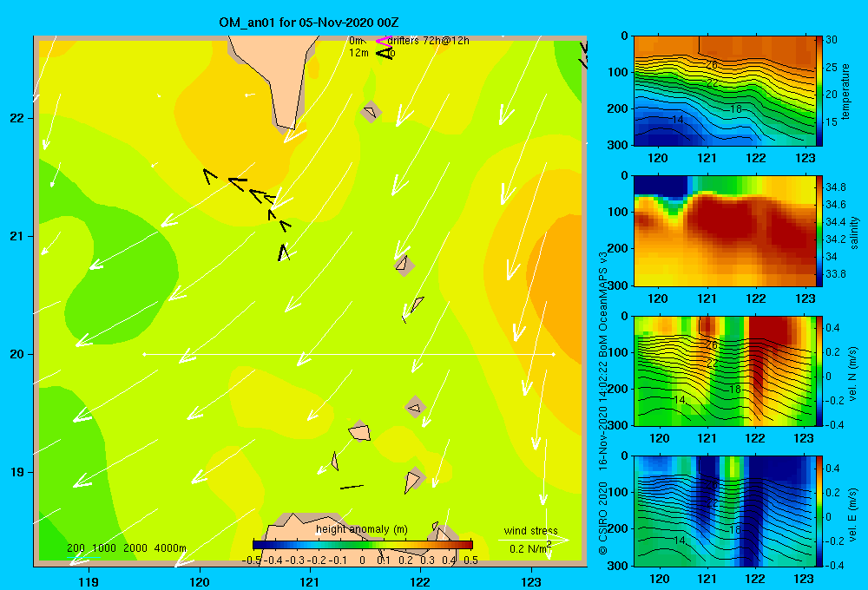Click the '12m' legend depth label

tap(358, 53)
